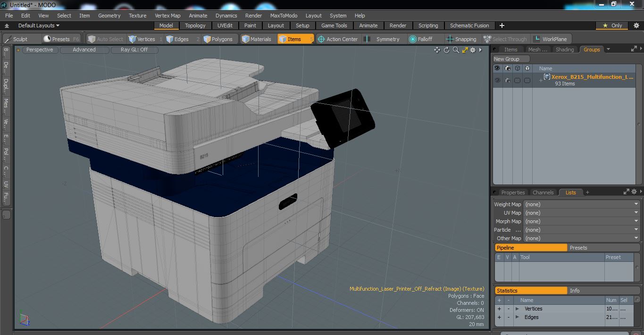644x335 pixels.
Task: Open the Morph Map dropdown
Action: tap(581, 221)
